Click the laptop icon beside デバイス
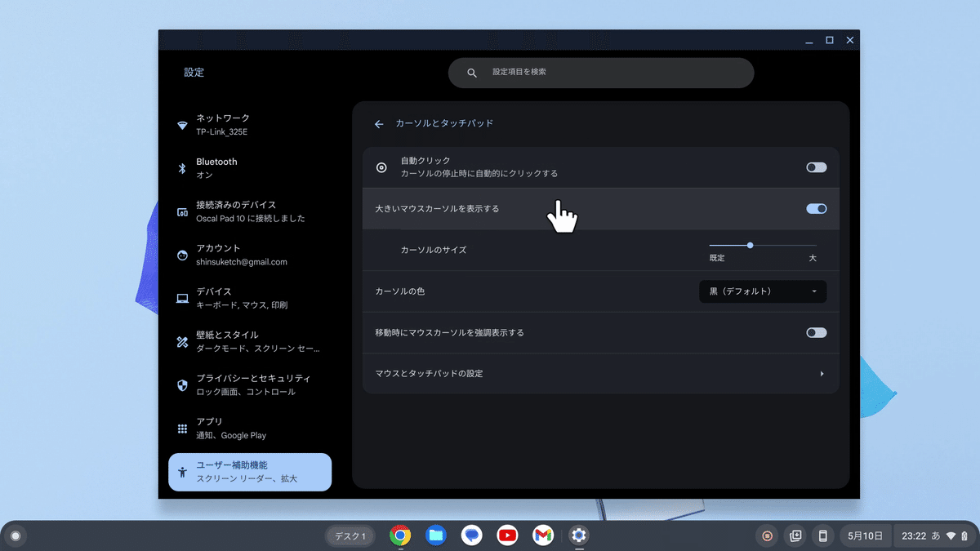Viewport: 980px width, 551px height. click(x=182, y=299)
